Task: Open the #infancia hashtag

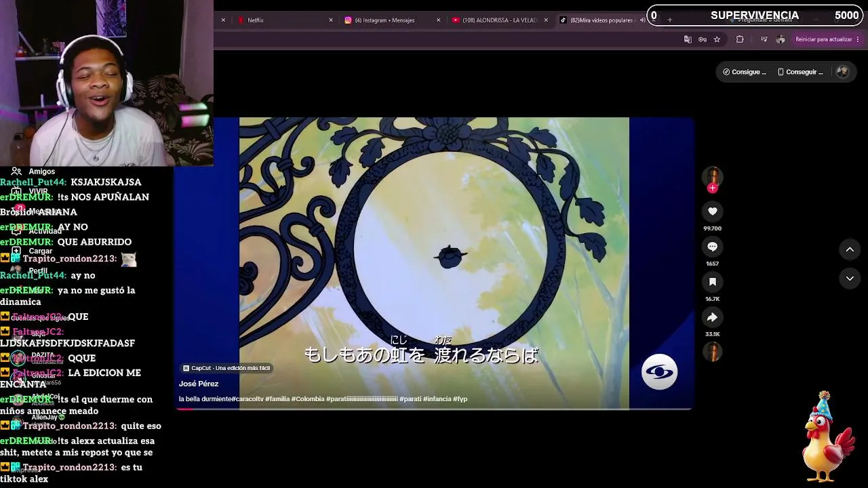Action: coord(437,399)
